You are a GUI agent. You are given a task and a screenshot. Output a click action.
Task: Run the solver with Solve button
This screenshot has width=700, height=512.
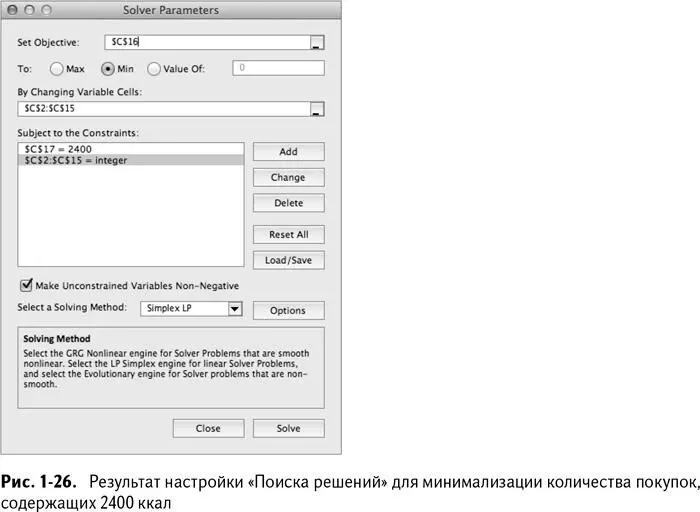click(288, 428)
